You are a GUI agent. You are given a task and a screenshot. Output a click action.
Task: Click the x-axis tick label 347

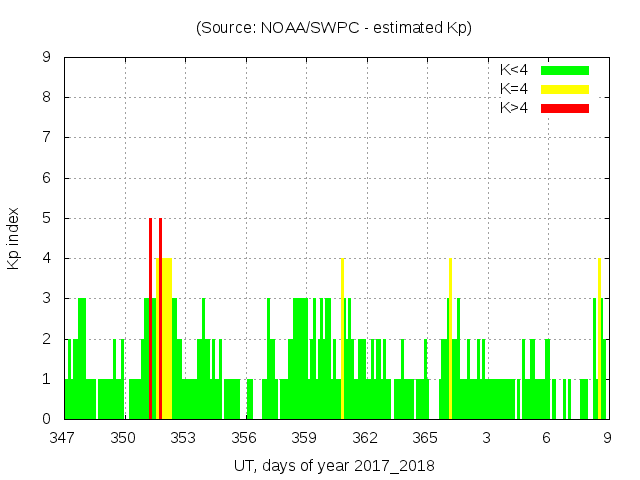coord(63,438)
